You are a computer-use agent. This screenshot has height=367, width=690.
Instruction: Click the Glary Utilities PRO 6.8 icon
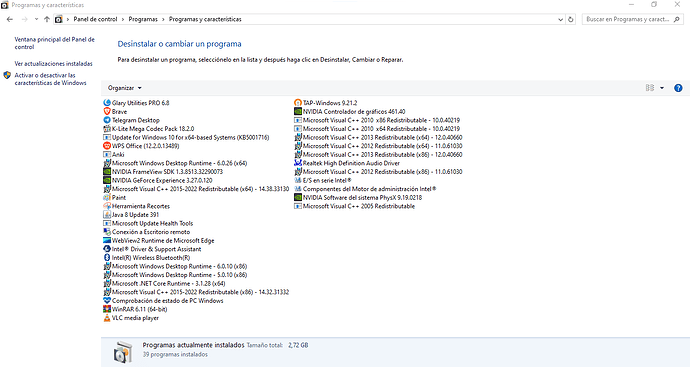pos(106,103)
